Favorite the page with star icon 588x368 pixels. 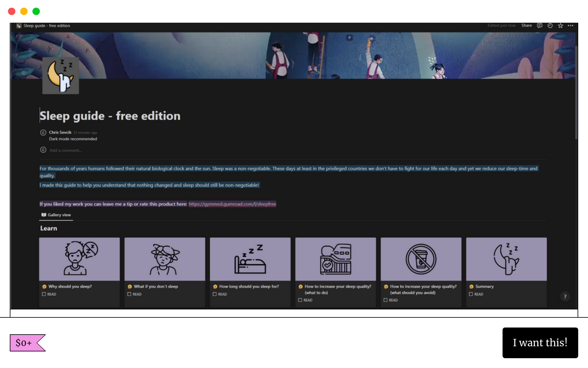click(x=560, y=25)
